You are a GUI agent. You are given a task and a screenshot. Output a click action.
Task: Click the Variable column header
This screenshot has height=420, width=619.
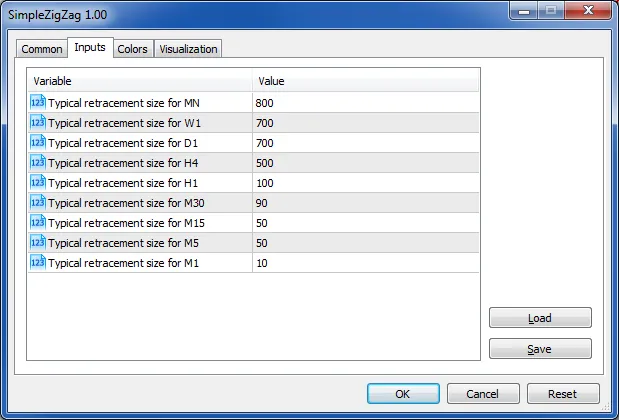point(140,81)
